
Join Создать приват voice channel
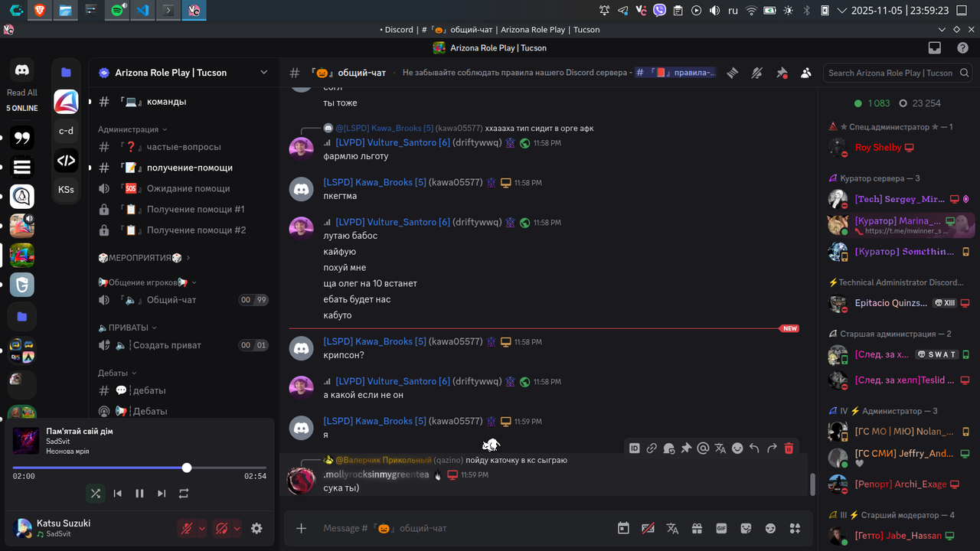pos(184,345)
